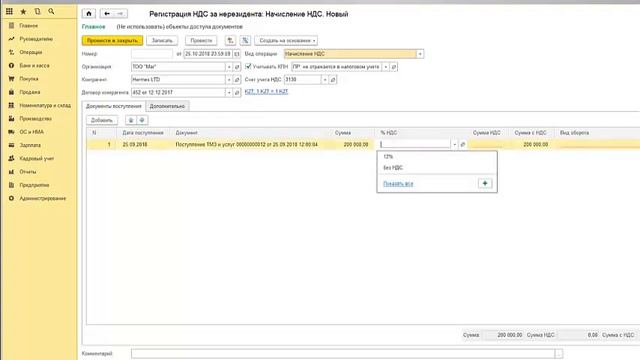Navigate forward with right arrow

tap(120, 13)
